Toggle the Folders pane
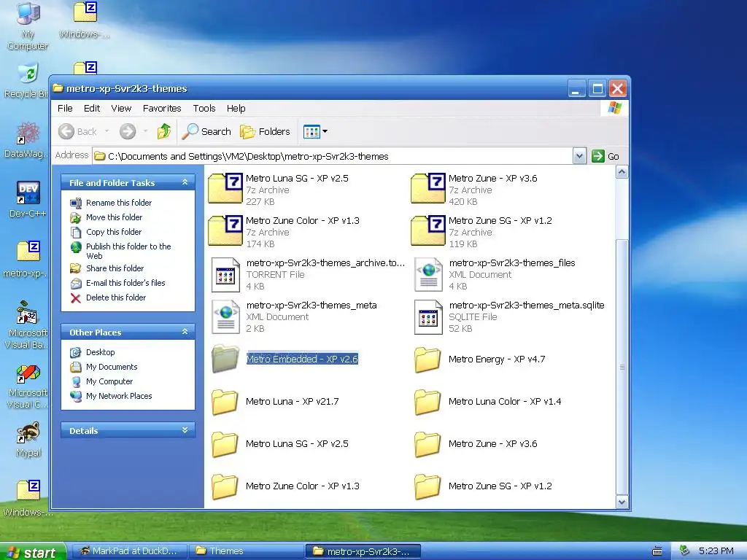Viewport: 747px width, 560px height. coord(265,131)
